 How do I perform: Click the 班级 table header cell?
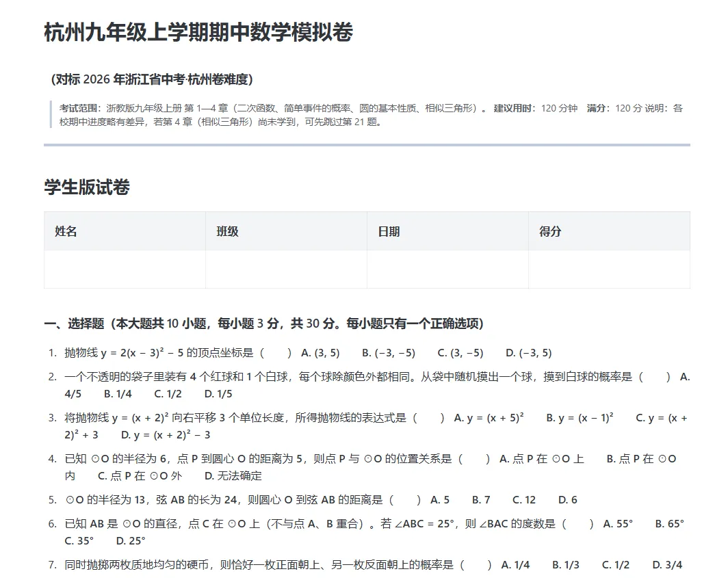point(287,231)
